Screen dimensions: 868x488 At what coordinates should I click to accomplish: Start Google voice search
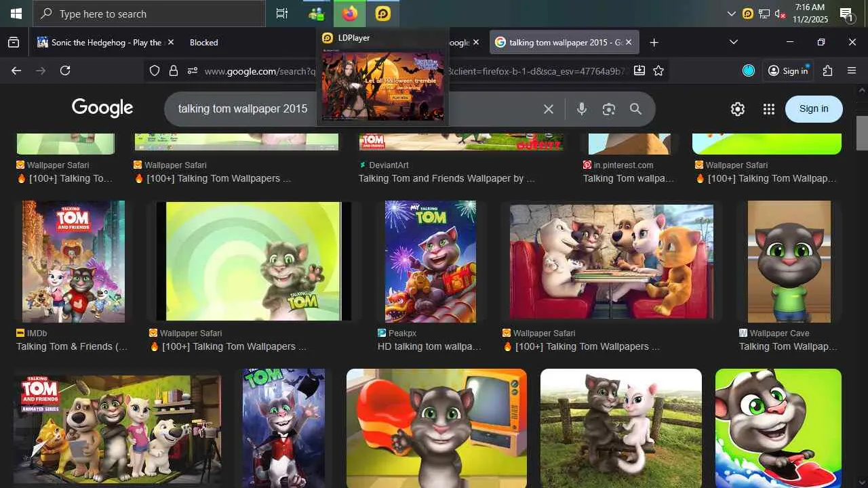pos(582,108)
